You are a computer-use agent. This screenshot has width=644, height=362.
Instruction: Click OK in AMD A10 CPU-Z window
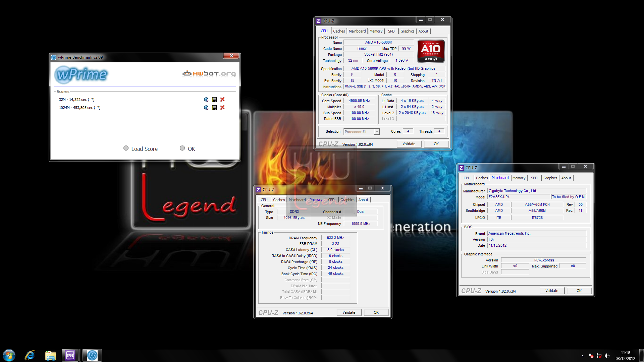pos(436,144)
